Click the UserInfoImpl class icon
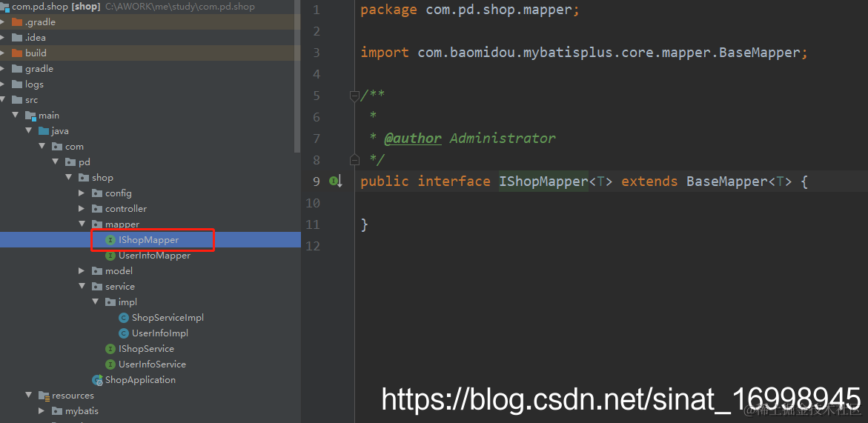 124,333
